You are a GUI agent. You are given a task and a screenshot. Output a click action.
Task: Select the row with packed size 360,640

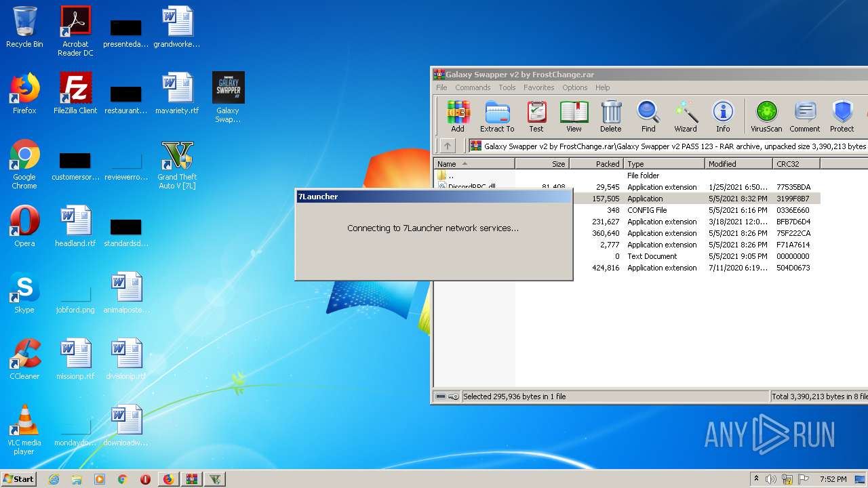tap(696, 233)
